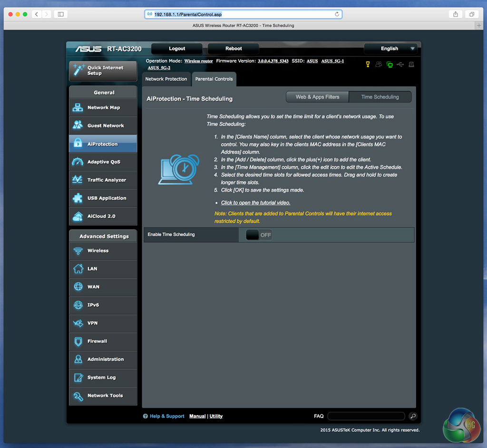
Task: Switch to the Network Protection tab
Action: coord(166,79)
